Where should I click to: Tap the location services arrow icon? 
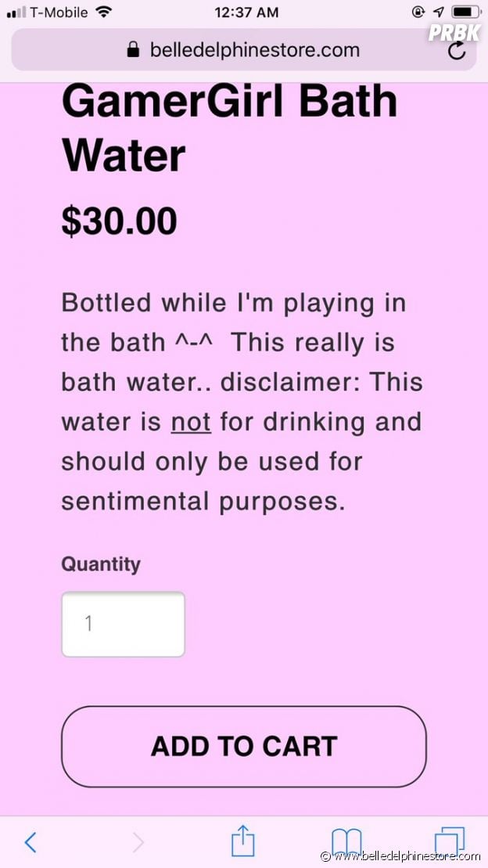(x=440, y=13)
